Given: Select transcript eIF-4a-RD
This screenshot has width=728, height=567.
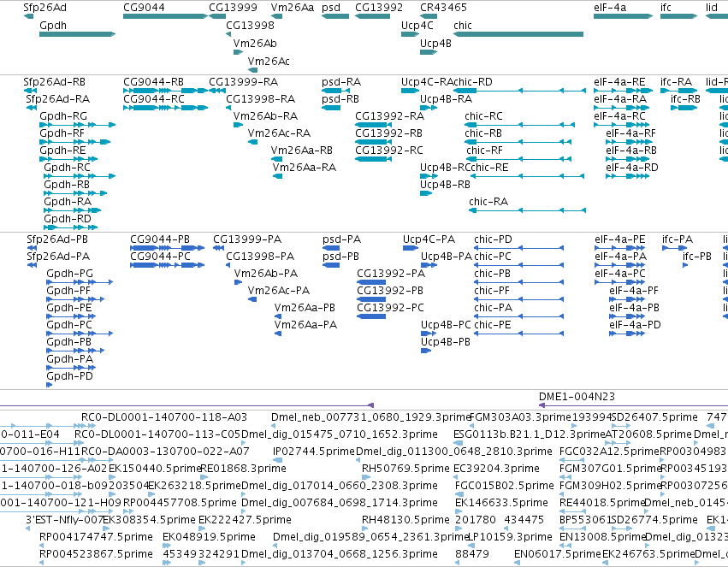Looking at the screenshot, I should point(627,176).
